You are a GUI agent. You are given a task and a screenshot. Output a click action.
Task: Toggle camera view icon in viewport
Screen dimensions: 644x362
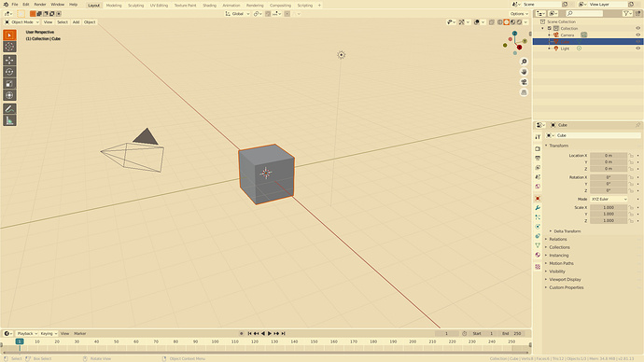[524, 82]
